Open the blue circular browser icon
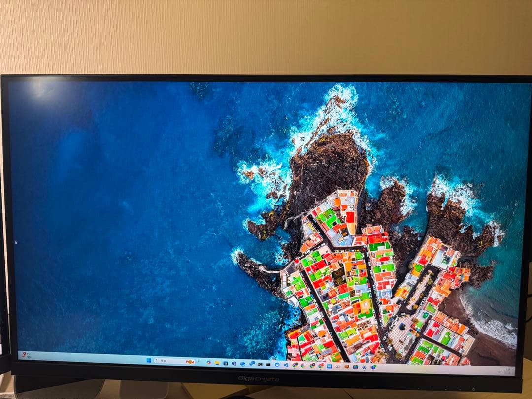Image resolution: width=532 pixels, height=399 pixels. [277, 365]
